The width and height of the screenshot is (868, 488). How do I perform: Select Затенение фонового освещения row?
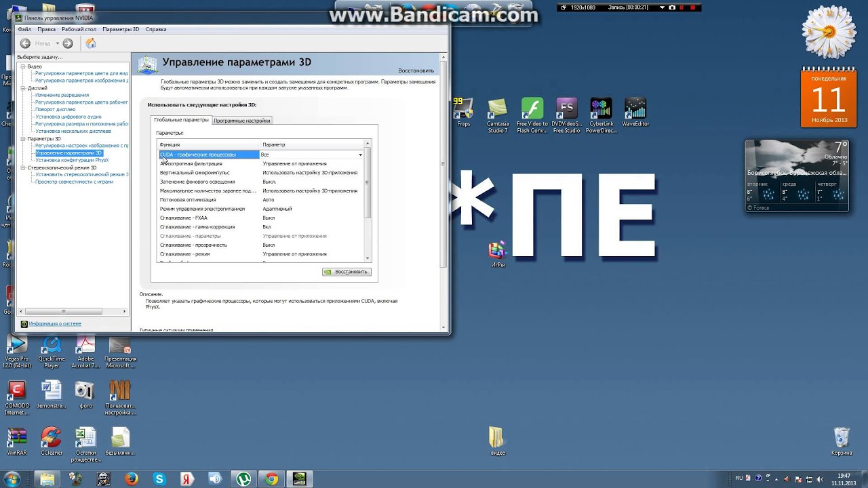[x=261, y=182]
